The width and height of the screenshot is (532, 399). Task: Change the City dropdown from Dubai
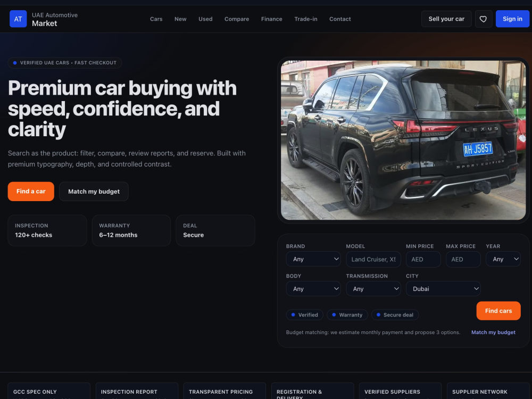click(443, 289)
